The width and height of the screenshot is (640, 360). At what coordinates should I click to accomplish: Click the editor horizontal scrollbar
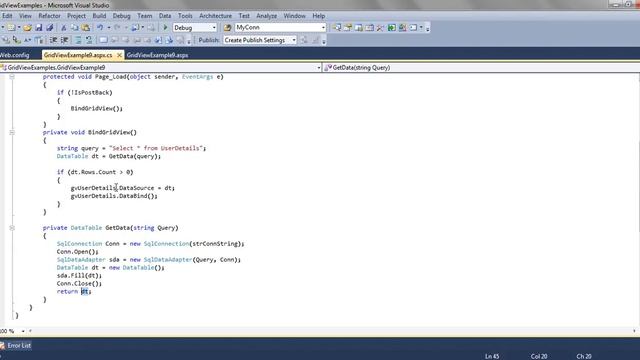pos(332,331)
